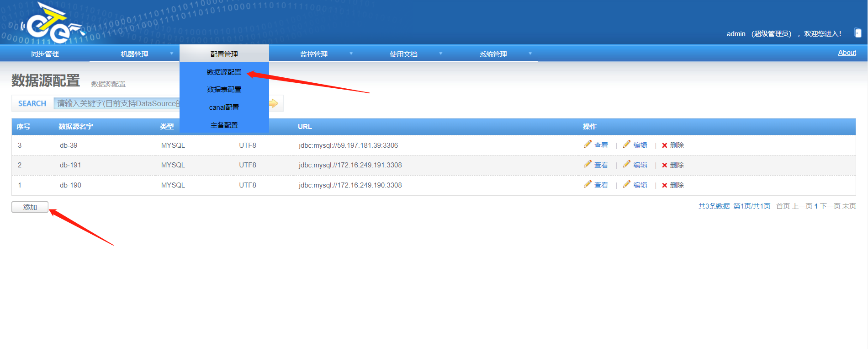
Task: Open the 监控管理 menu label
Action: [x=314, y=54]
